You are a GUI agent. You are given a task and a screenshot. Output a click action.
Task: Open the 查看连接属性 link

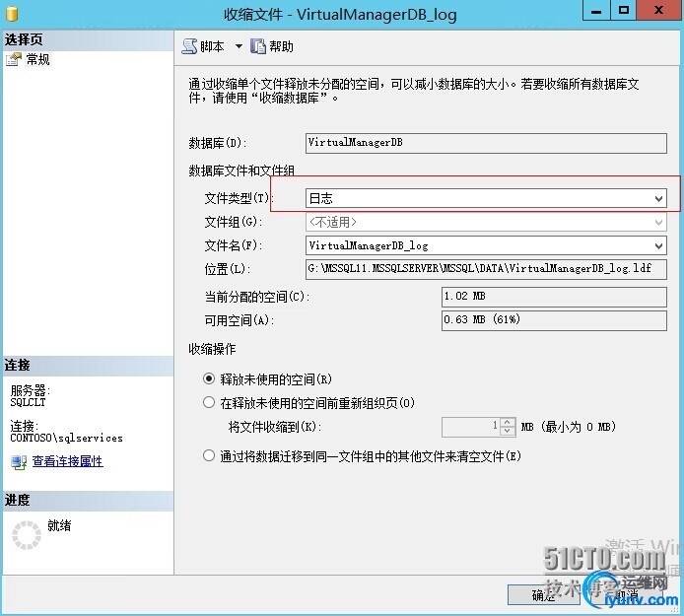click(x=68, y=461)
